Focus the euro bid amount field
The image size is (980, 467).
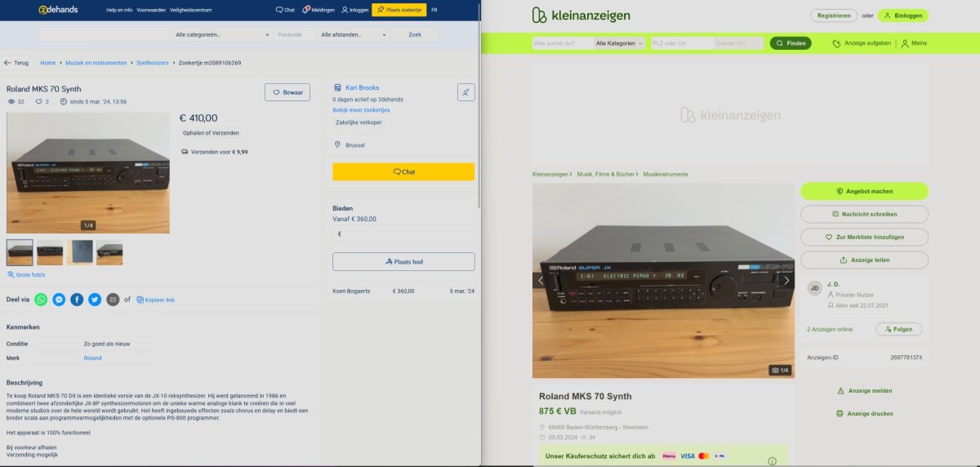click(x=403, y=233)
